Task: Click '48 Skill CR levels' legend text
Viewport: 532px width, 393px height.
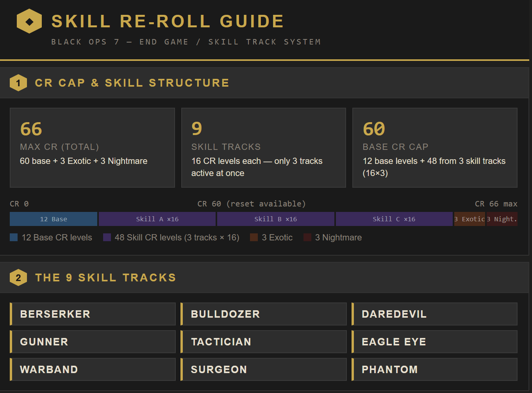Action: (x=177, y=237)
